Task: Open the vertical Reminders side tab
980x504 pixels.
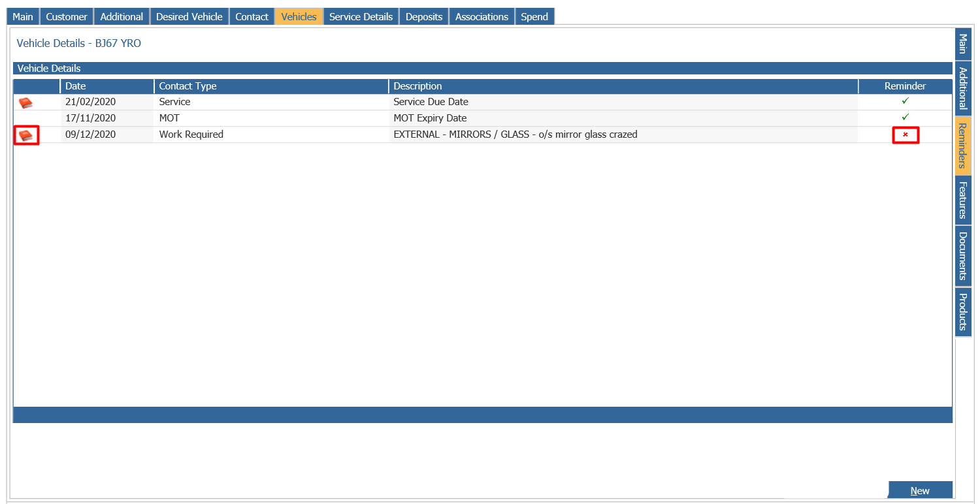Action: click(963, 146)
